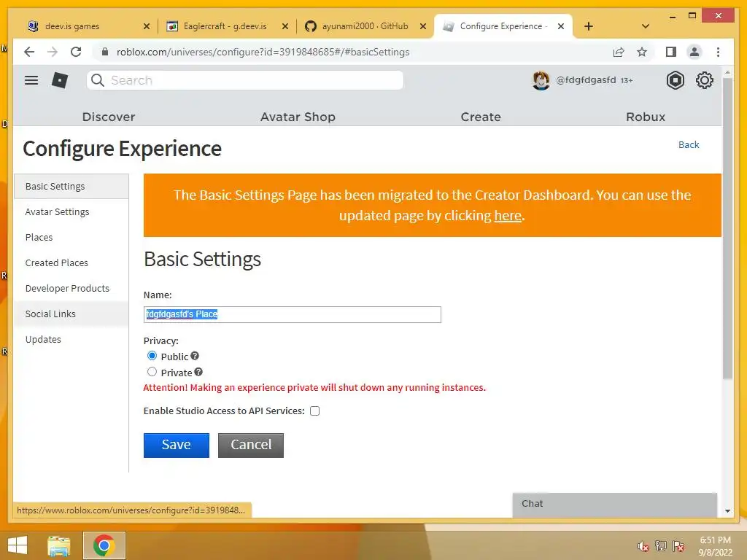Click the Roblox logo home icon
747x560 pixels.
pyautogui.click(x=60, y=80)
